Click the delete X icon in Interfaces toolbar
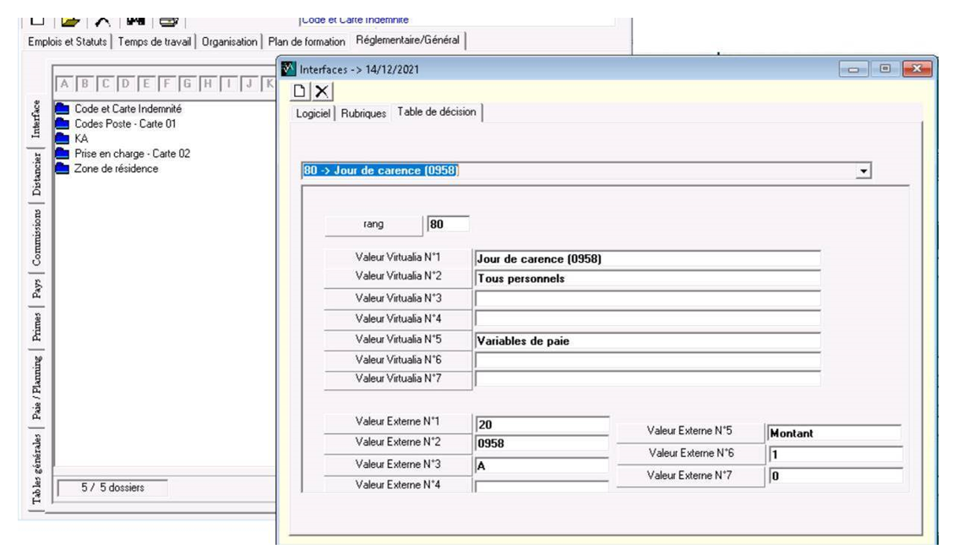The image size is (964, 560). tap(322, 90)
